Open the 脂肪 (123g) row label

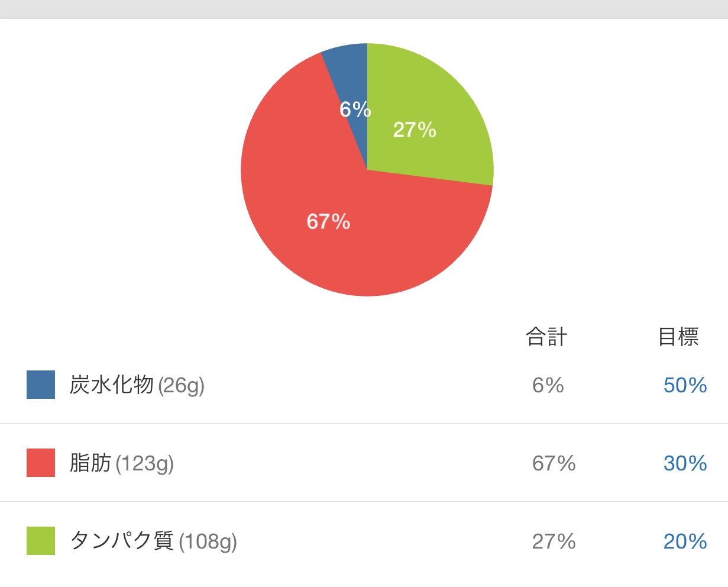pos(122,463)
